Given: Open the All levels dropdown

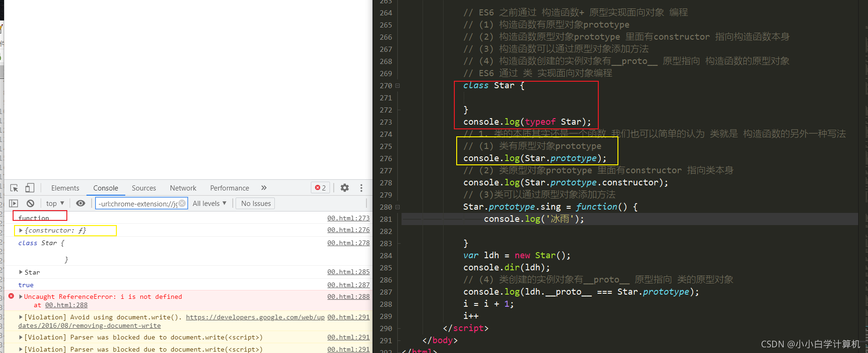Looking at the screenshot, I should tap(209, 203).
